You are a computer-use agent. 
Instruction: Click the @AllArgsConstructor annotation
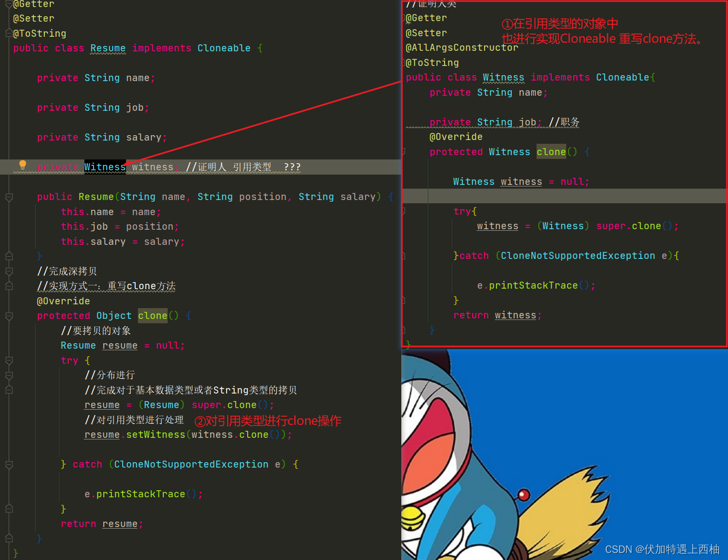click(x=462, y=48)
